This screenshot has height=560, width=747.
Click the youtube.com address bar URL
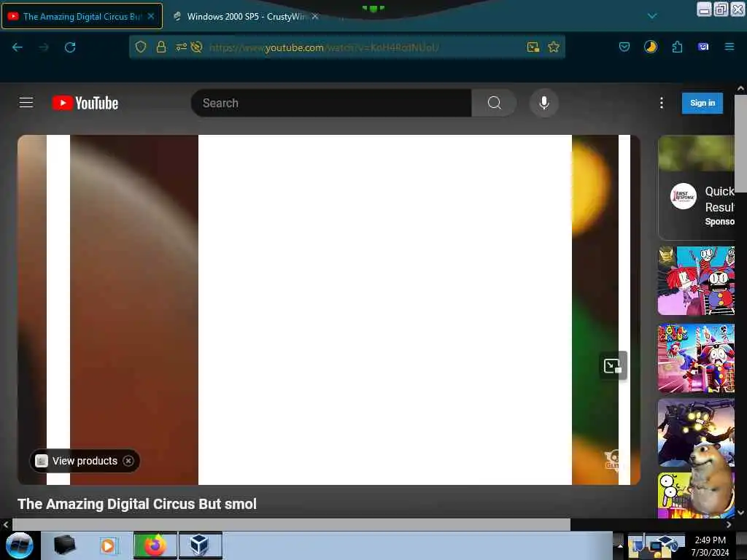pyautogui.click(x=324, y=47)
